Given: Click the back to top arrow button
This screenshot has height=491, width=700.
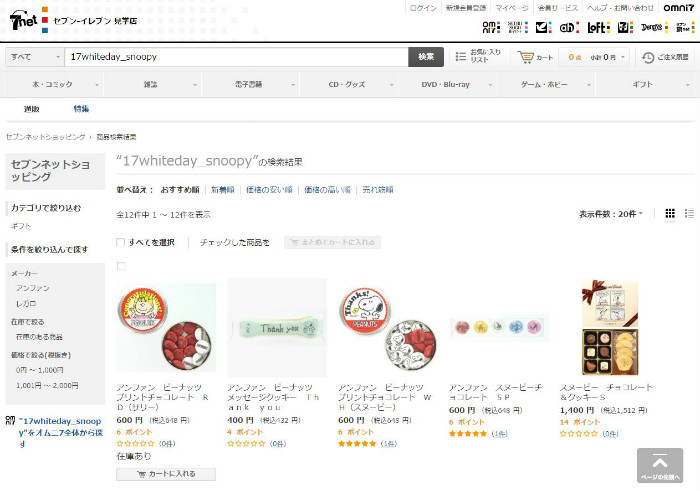Looking at the screenshot, I should tap(660, 466).
